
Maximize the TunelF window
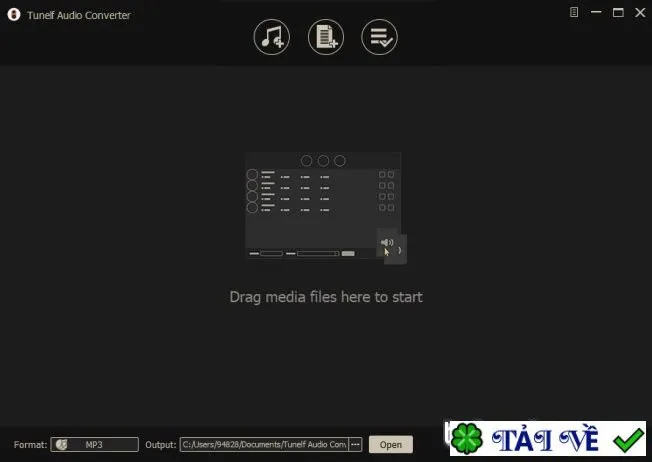[x=618, y=12]
